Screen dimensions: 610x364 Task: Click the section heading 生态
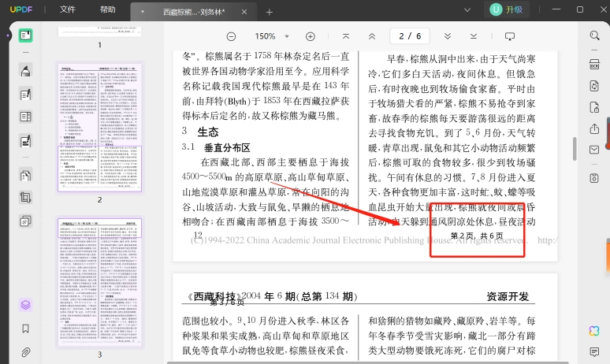point(208,132)
